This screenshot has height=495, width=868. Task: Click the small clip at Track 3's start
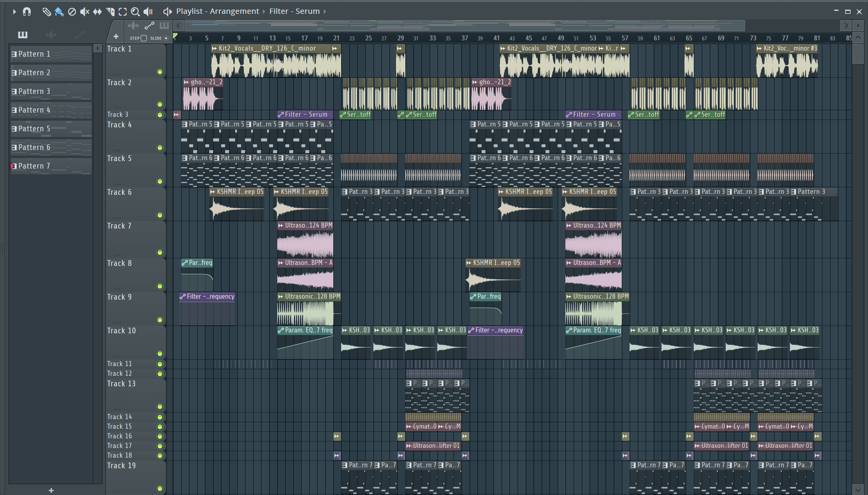pyautogui.click(x=177, y=115)
